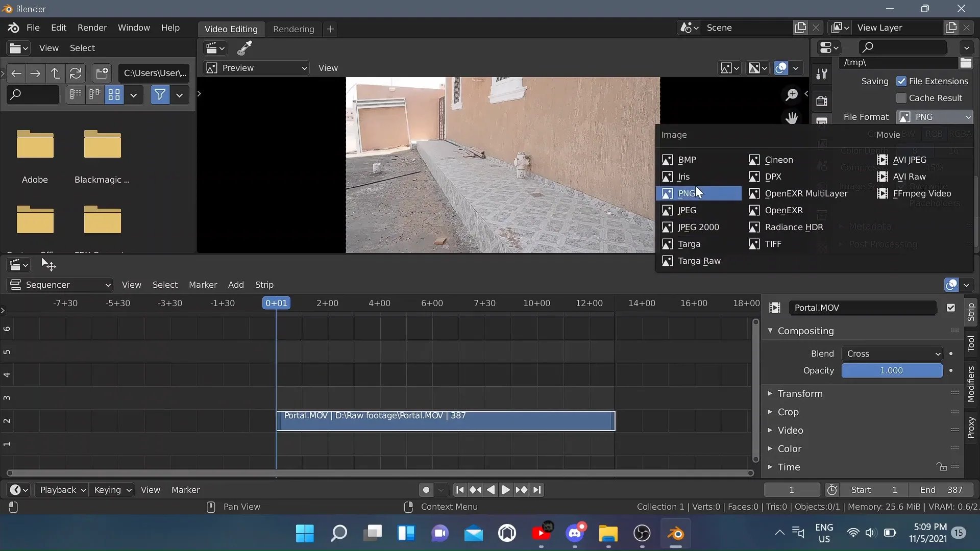Image resolution: width=980 pixels, height=551 pixels.
Task: Click the Render Properties icon in sidebar
Action: (822, 102)
